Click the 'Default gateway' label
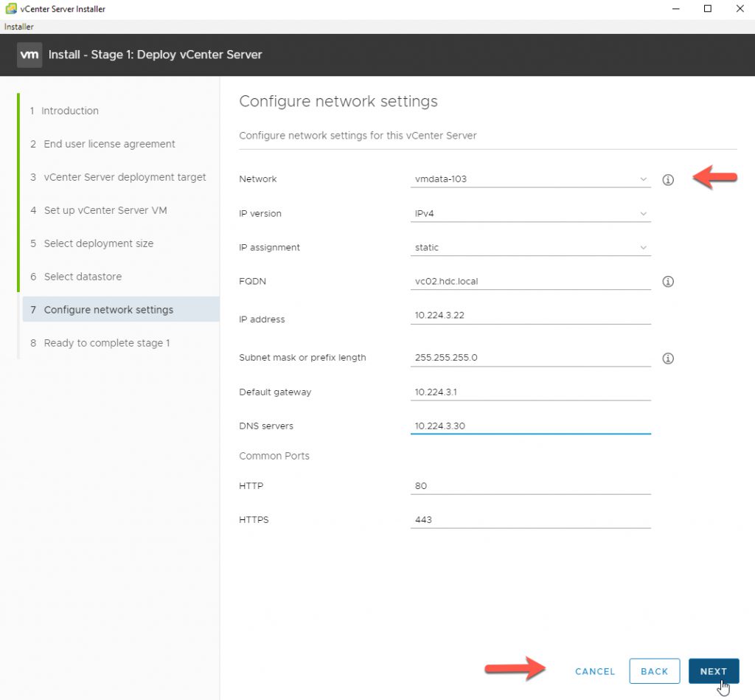 pos(275,392)
